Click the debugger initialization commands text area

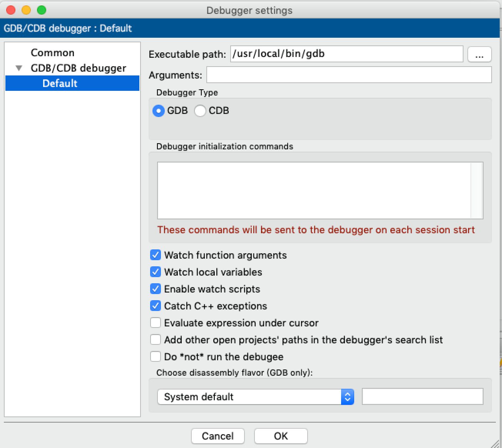tap(314, 191)
